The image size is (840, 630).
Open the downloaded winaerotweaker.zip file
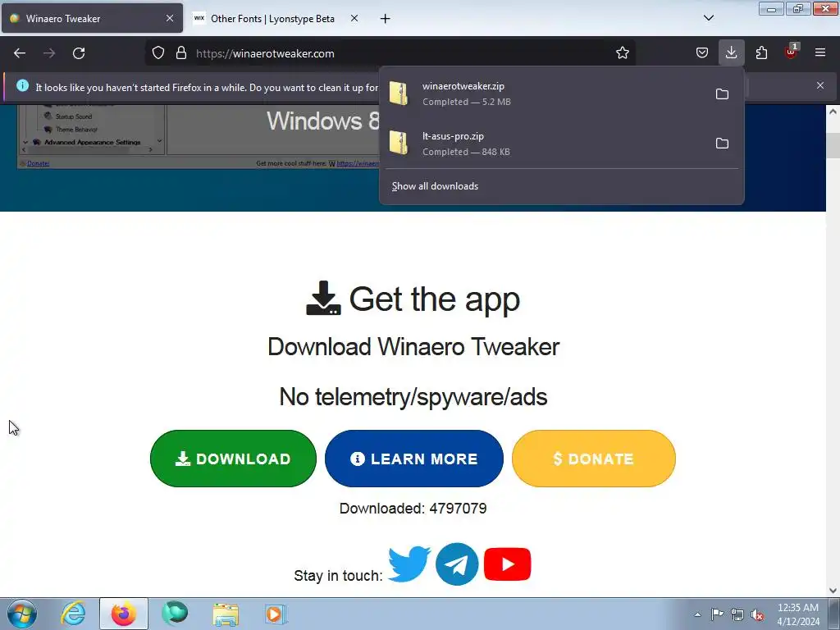(x=546, y=94)
